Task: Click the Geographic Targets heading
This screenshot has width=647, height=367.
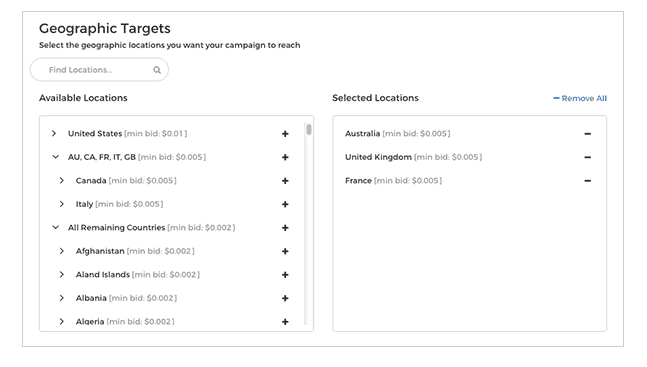Action: [x=105, y=28]
